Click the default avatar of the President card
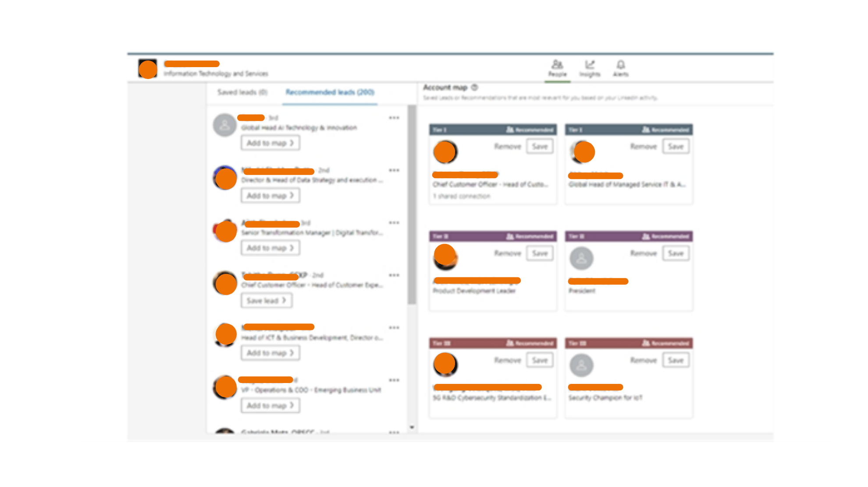 click(581, 258)
